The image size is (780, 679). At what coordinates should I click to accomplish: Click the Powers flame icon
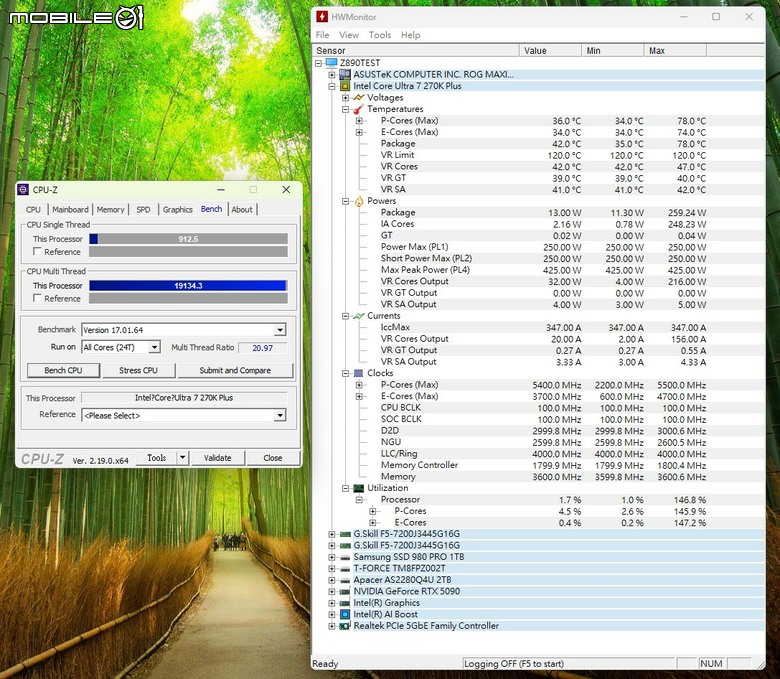click(x=359, y=201)
